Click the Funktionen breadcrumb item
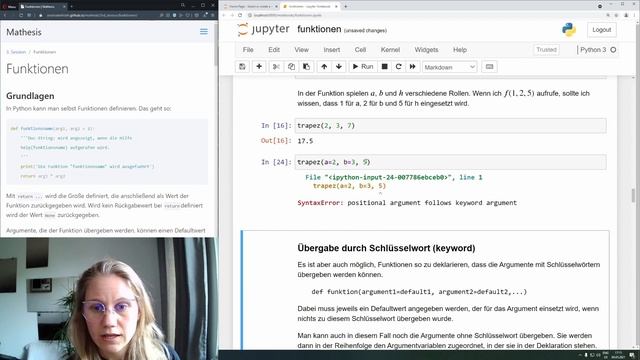Screen dimensions: 640x360 pyautogui.click(x=44, y=52)
